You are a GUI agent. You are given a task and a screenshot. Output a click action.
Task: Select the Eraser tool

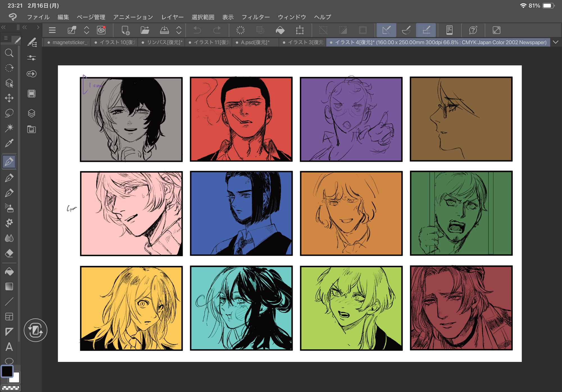(x=9, y=253)
